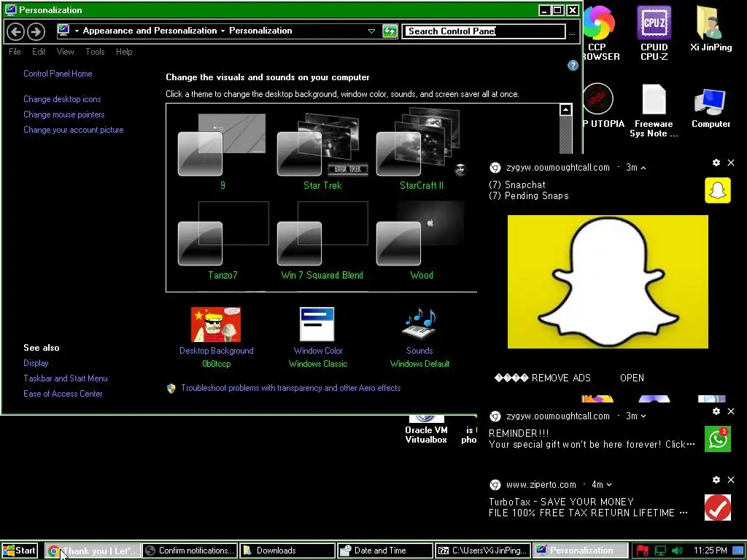Screen dimensions: 747x560
Task: Click the TurboTax red checkmark icon
Action: coord(718,507)
